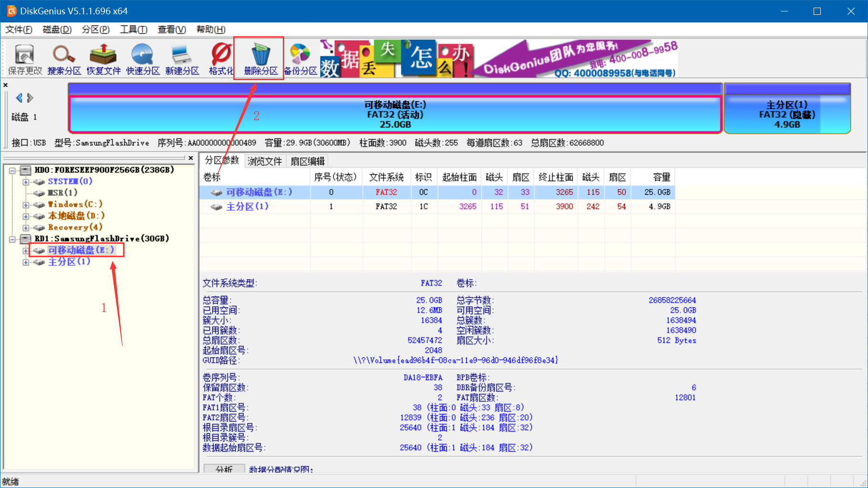The height and width of the screenshot is (488, 868).
Task: Open Backup Partition (备份分区) tool
Action: click(300, 60)
